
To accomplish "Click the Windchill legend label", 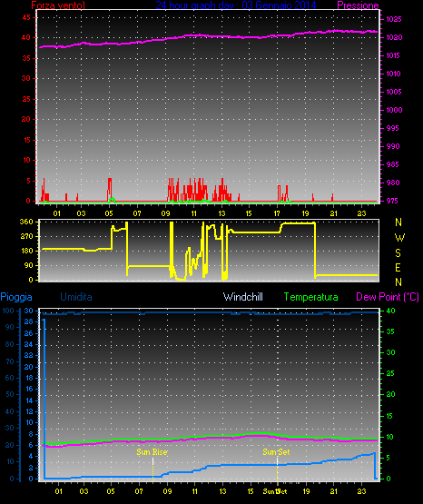I will pos(242,297).
